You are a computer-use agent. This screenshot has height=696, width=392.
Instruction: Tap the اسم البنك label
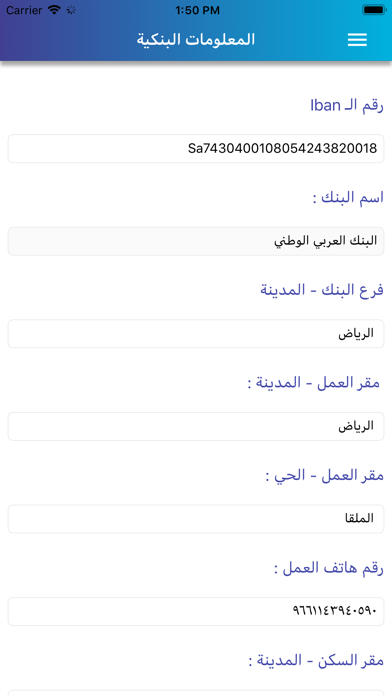point(348,198)
